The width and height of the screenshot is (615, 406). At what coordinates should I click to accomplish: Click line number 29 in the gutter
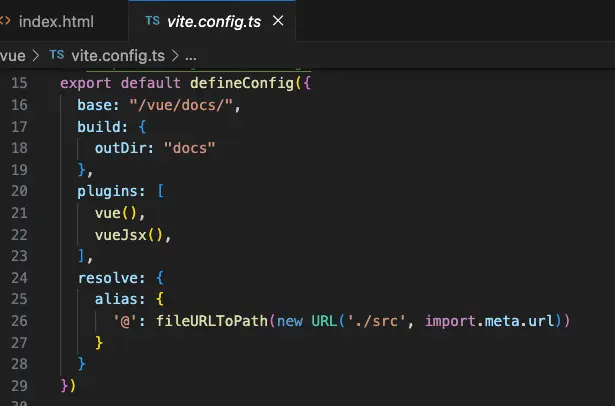(20, 385)
